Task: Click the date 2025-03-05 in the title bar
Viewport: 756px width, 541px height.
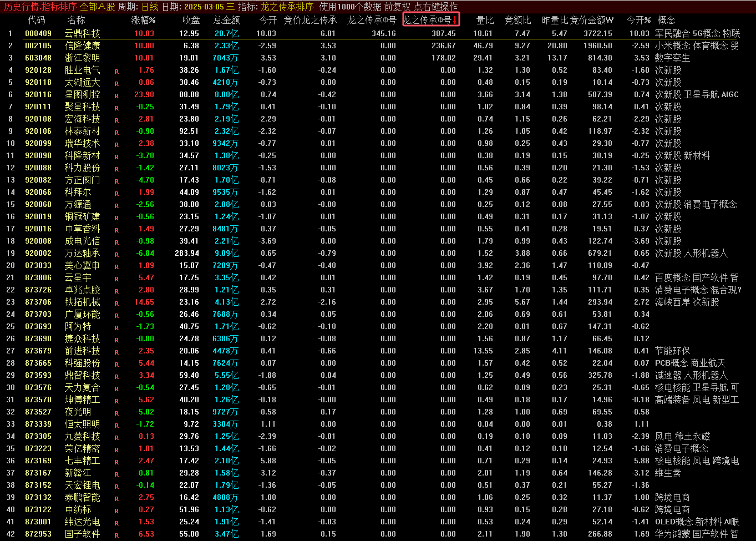Action: click(204, 7)
